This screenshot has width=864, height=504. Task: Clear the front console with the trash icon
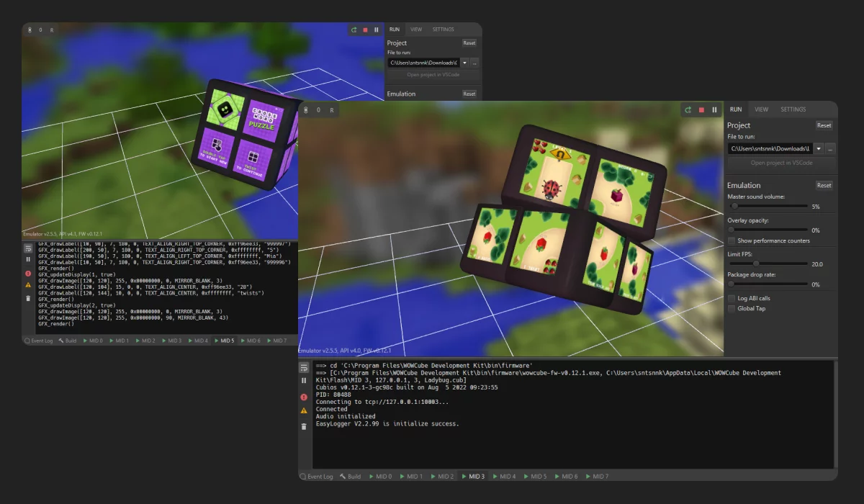point(304,426)
